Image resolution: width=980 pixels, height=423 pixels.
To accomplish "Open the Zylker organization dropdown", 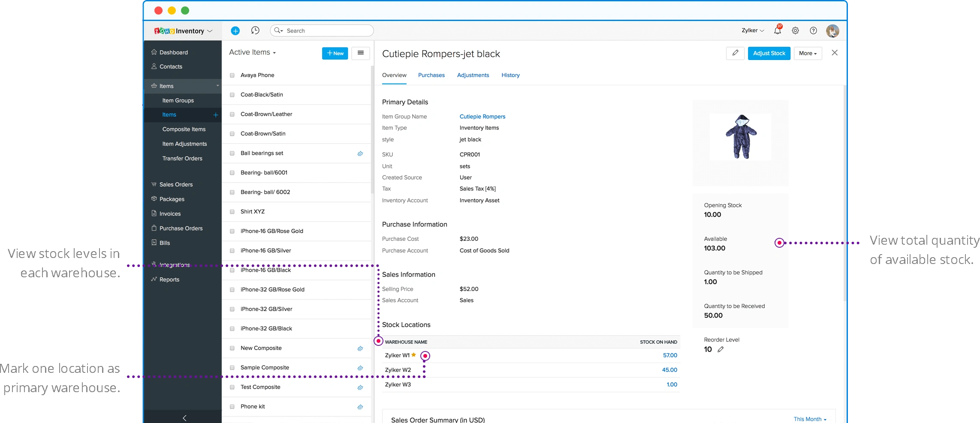I will click(x=753, y=30).
